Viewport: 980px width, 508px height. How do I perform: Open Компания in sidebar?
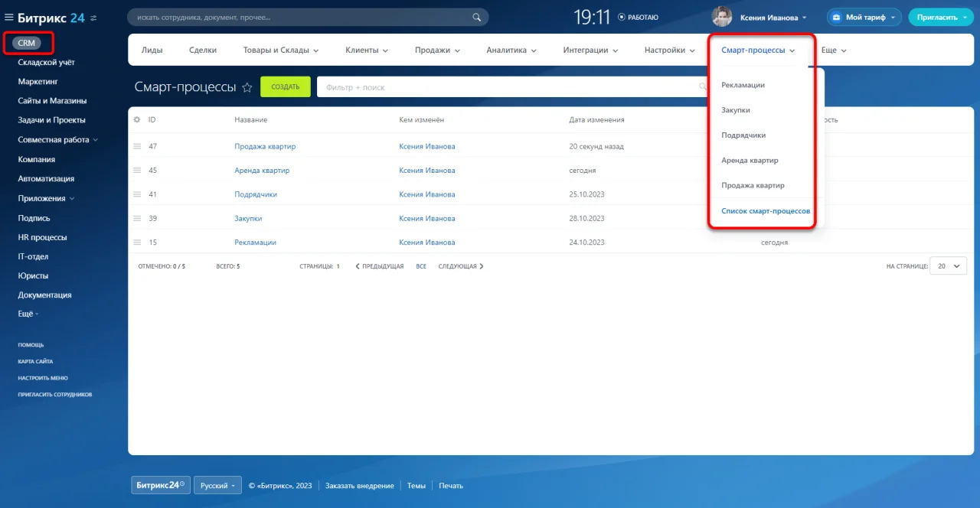(37, 159)
